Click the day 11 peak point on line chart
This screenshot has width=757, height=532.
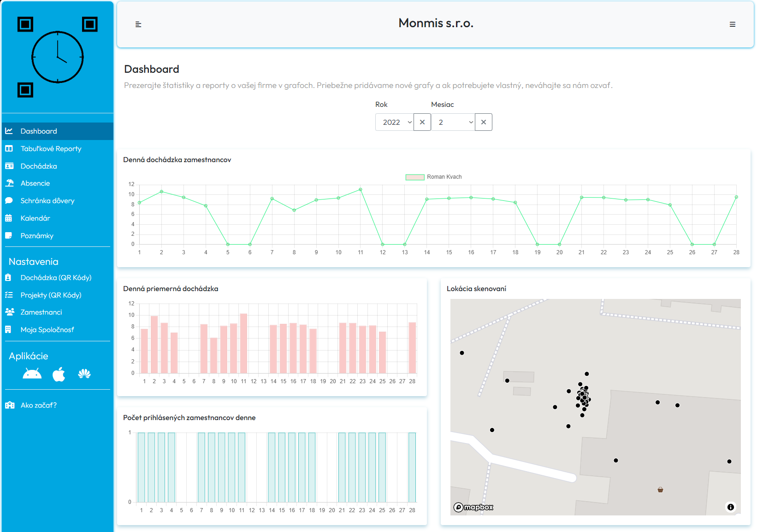(x=361, y=189)
